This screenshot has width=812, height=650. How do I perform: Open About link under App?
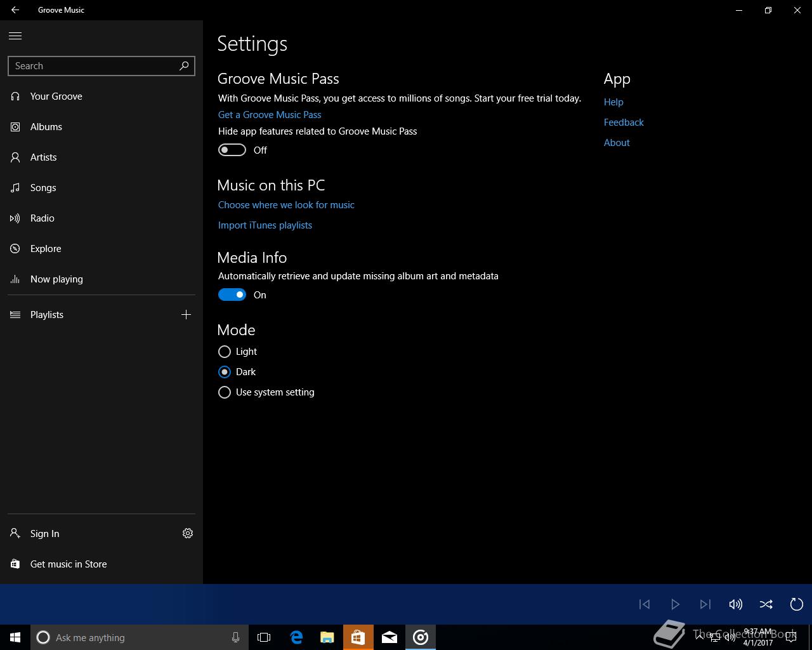point(617,143)
